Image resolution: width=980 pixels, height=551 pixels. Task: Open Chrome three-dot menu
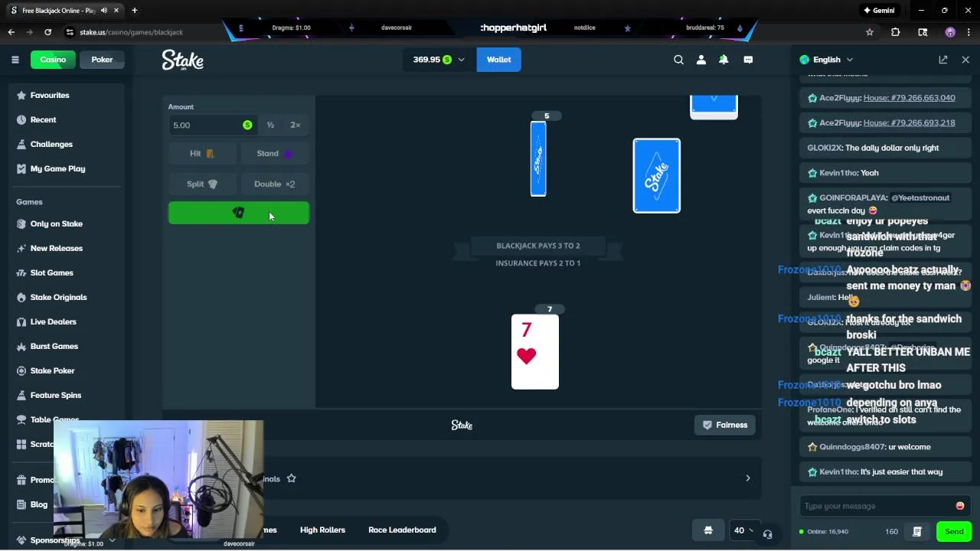[969, 32]
